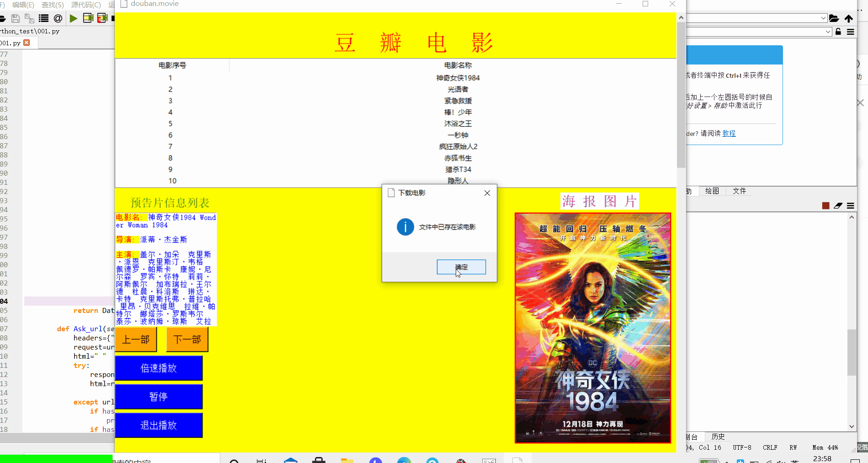868x463 pixels.
Task: Open the help pane options menu icon
Action: [851, 32]
